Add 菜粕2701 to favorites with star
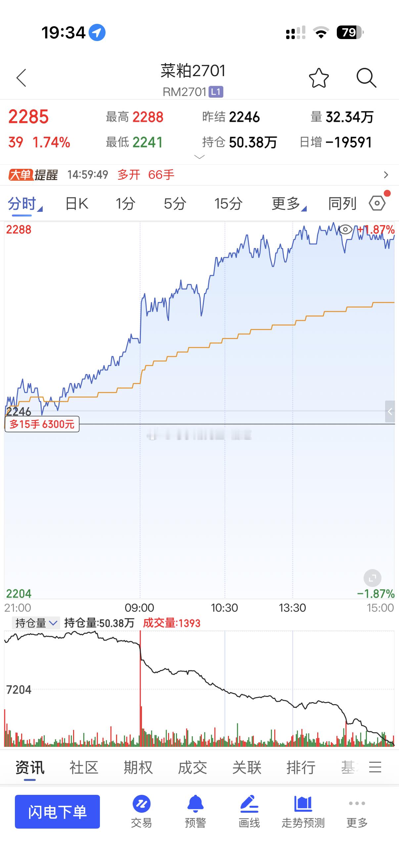 319,78
